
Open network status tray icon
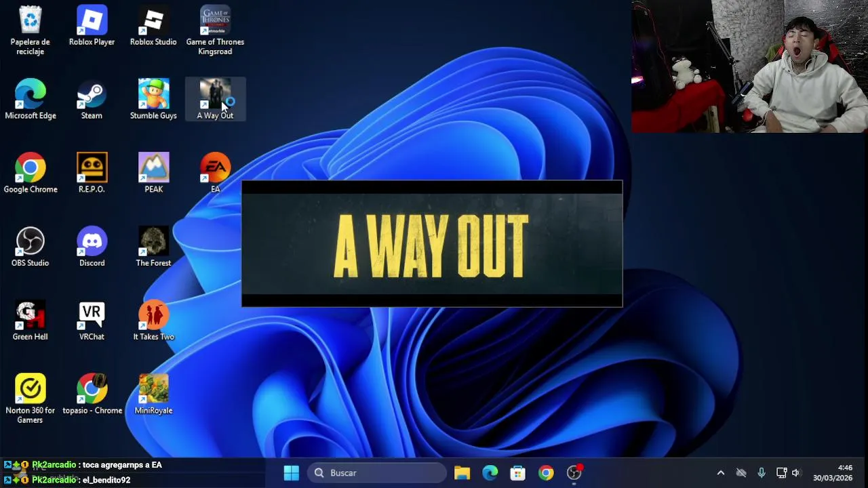click(781, 473)
